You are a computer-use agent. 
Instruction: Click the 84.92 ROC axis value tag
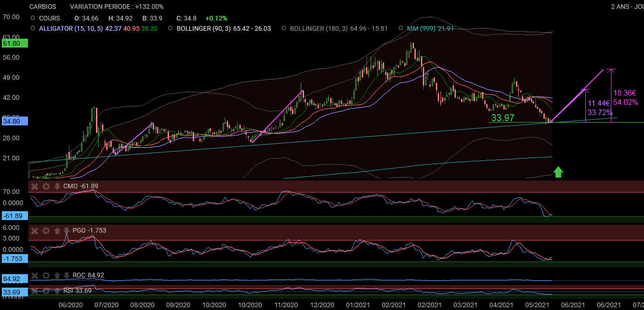[x=14, y=279]
